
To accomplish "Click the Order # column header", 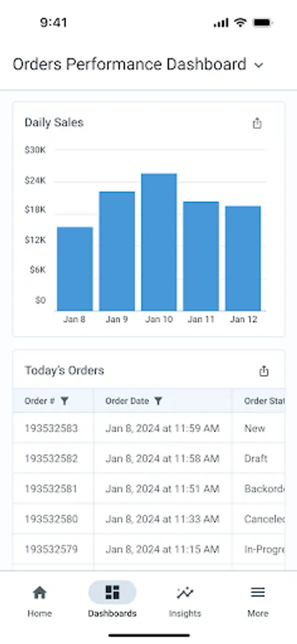I will [x=54, y=401].
